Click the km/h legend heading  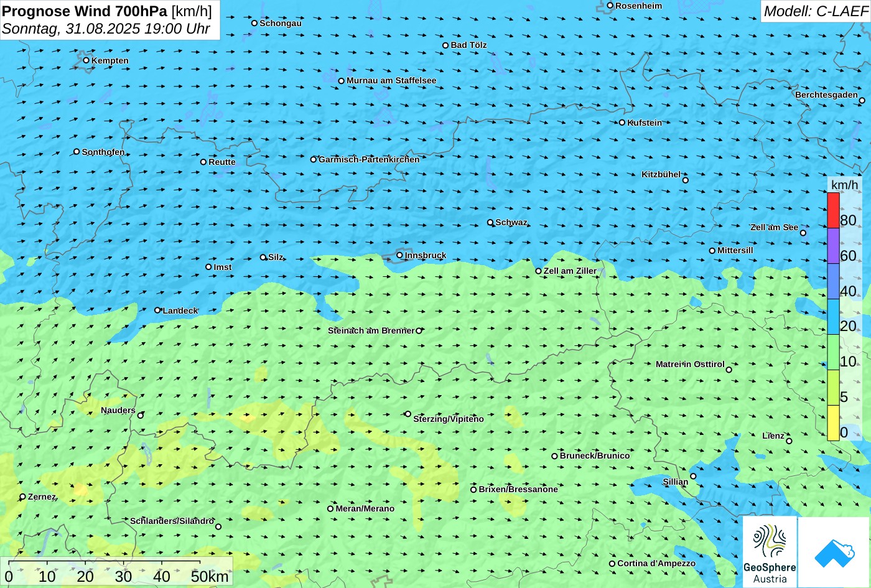point(844,185)
